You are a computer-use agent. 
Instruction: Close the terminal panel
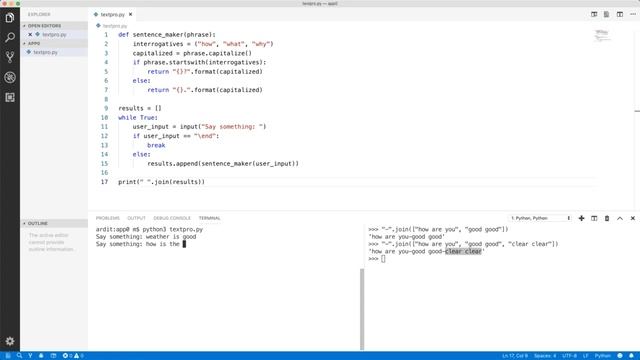633,218
